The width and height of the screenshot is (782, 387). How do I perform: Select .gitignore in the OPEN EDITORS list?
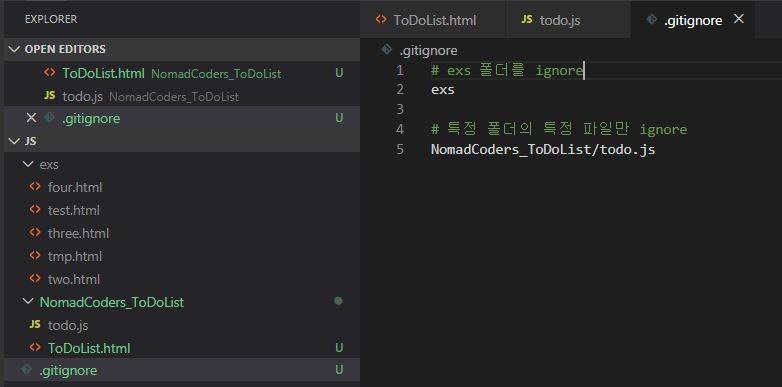tap(182, 118)
